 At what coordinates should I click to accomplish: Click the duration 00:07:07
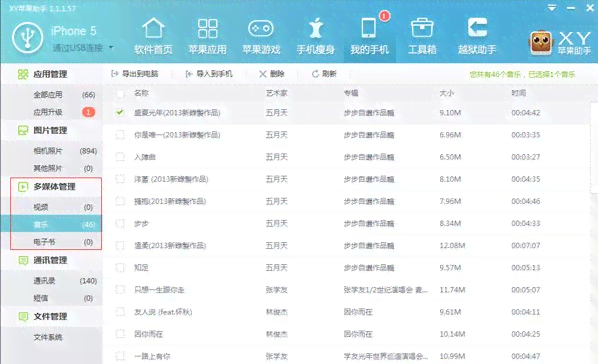(526, 245)
